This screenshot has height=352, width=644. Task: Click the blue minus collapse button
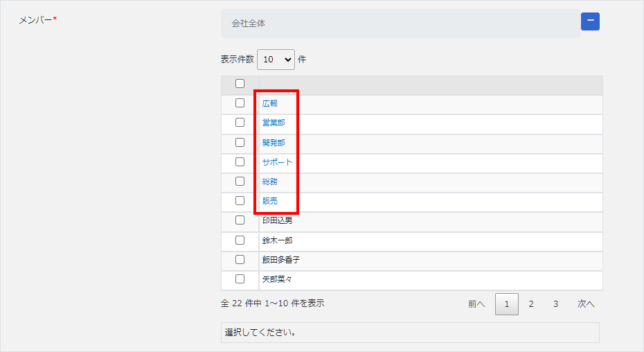point(590,21)
